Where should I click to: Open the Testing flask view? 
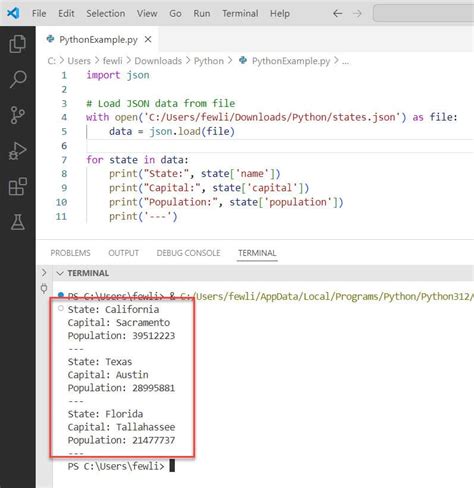17,222
